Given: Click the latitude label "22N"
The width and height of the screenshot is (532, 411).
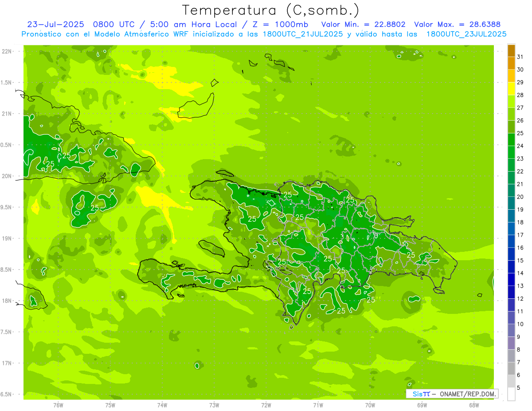Looking at the screenshot, I should (x=7, y=51).
